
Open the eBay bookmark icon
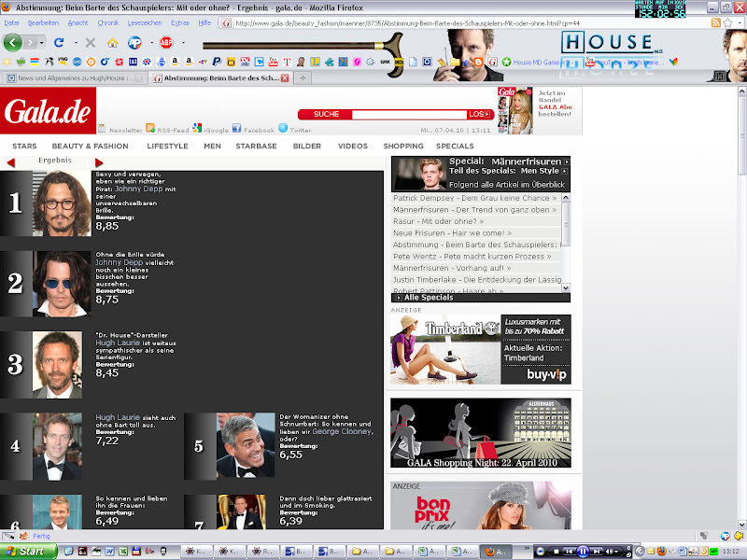[x=203, y=62]
